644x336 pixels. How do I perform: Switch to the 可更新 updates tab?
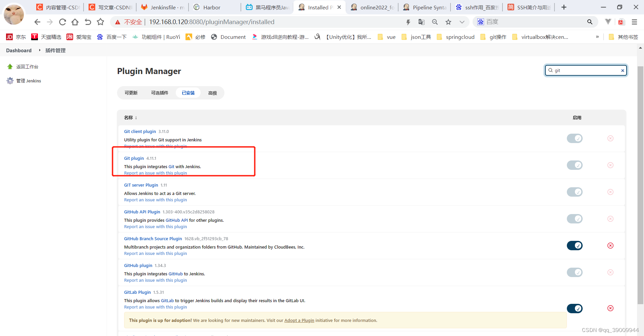click(131, 93)
